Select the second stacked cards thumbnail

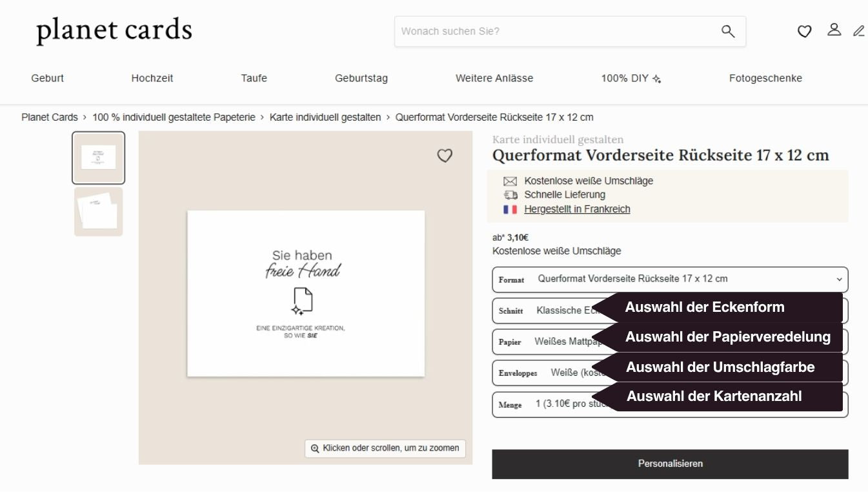98,212
